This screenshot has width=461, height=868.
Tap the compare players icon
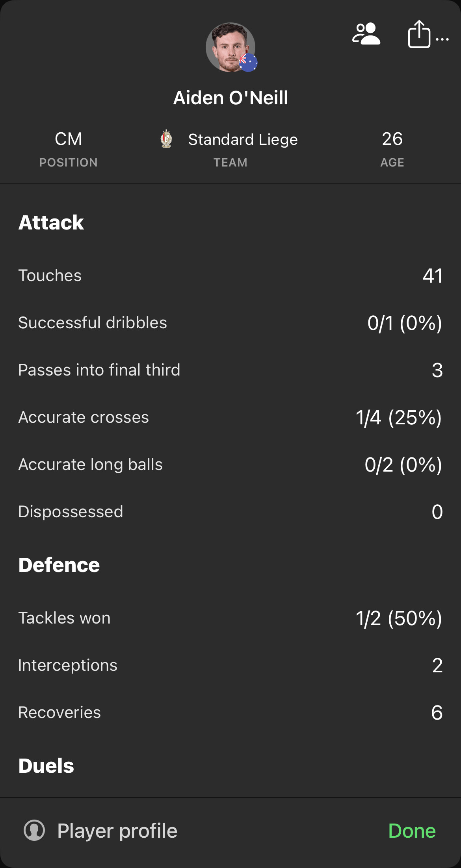[x=366, y=34]
